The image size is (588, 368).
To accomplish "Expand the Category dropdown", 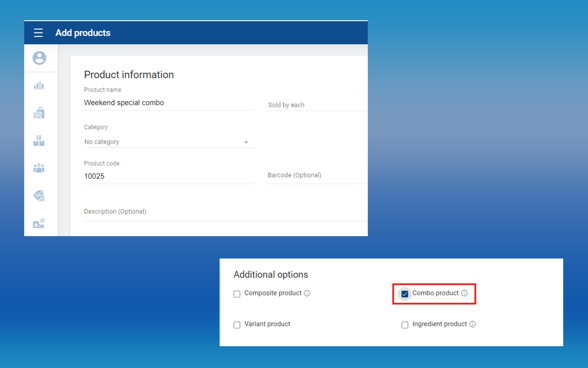I will pyautogui.click(x=168, y=142).
